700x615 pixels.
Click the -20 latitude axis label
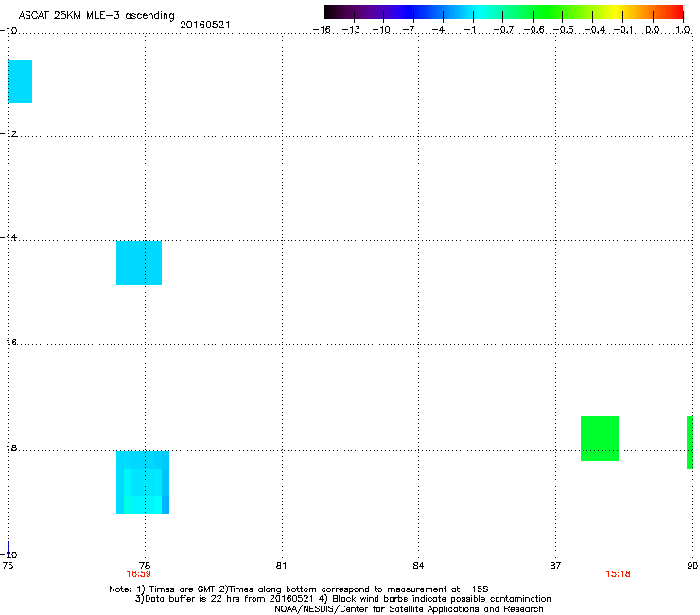[x=9, y=554]
